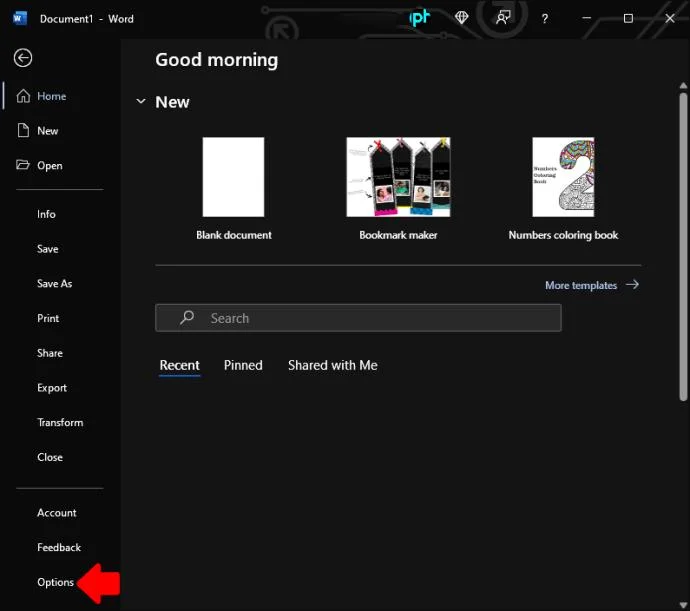Open the feedback person icon in title bar
The width and height of the screenshot is (690, 611).
503,18
